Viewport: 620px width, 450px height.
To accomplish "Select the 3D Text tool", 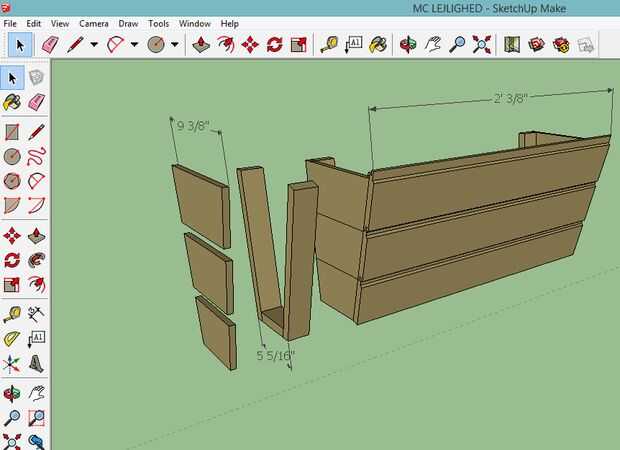I will click(x=36, y=364).
